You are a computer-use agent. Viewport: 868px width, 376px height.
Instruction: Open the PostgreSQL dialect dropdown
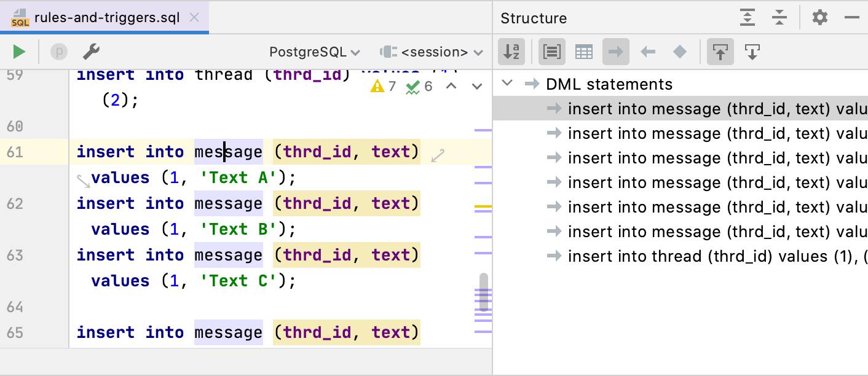coord(315,52)
